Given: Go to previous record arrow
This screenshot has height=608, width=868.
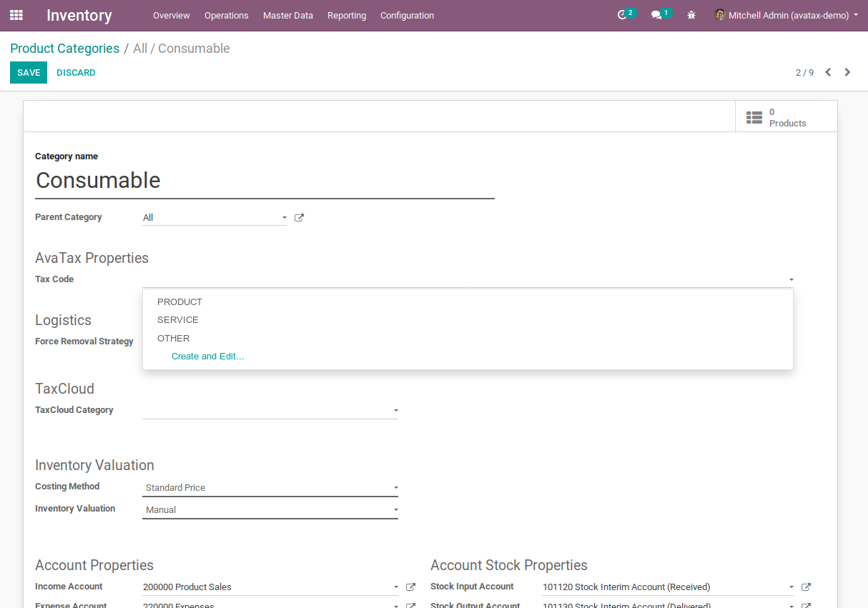Looking at the screenshot, I should [x=828, y=72].
